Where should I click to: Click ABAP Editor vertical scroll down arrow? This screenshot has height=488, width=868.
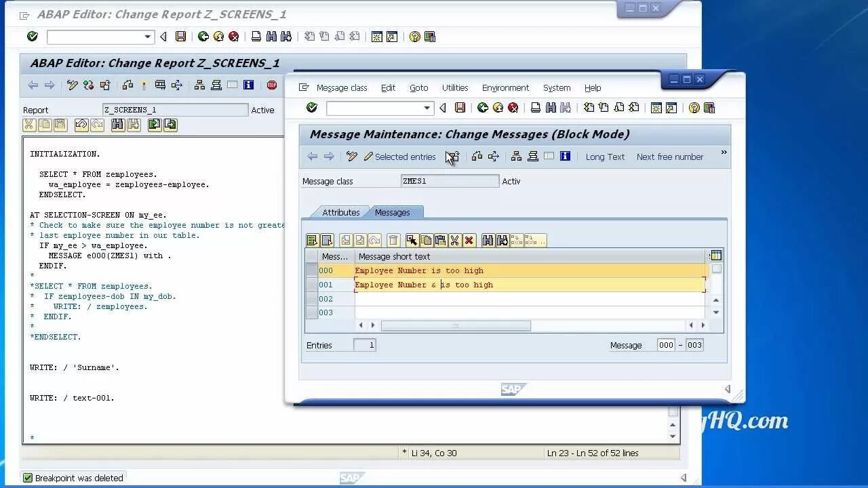673,436
